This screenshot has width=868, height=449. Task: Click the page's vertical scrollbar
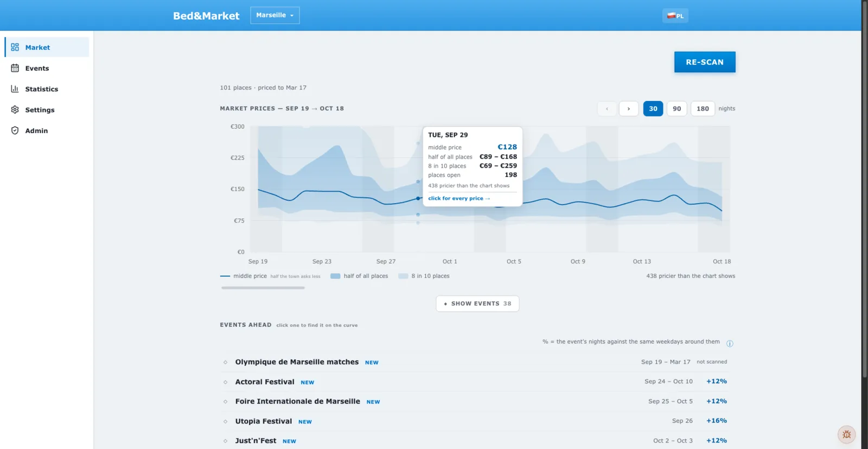[865, 190]
